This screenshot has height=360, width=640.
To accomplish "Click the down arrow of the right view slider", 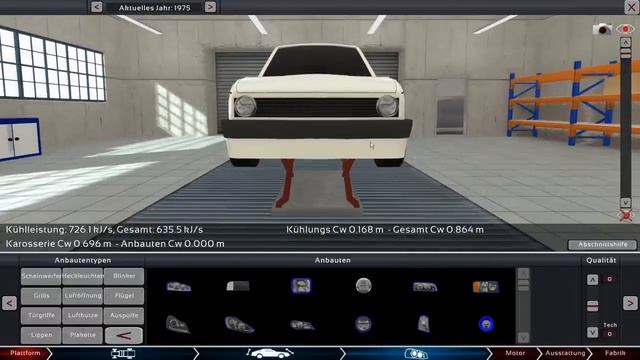I will tap(625, 203).
